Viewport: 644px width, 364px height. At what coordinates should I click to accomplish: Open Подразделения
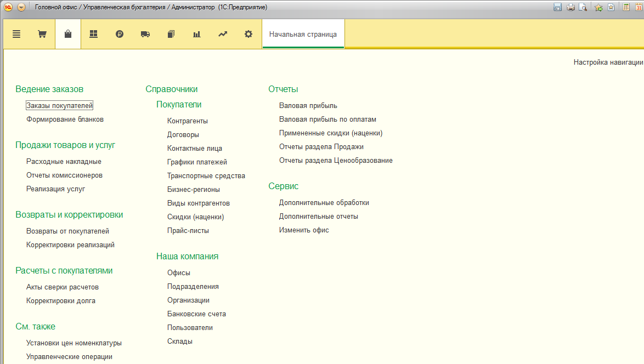(x=193, y=287)
